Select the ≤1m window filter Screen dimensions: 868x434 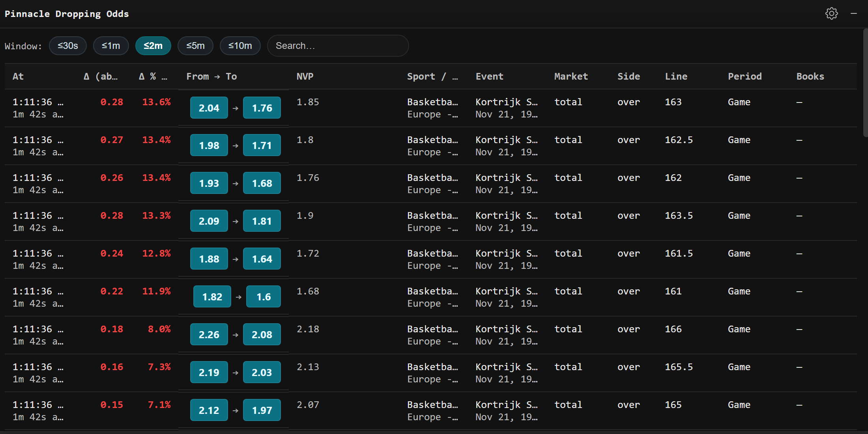111,45
